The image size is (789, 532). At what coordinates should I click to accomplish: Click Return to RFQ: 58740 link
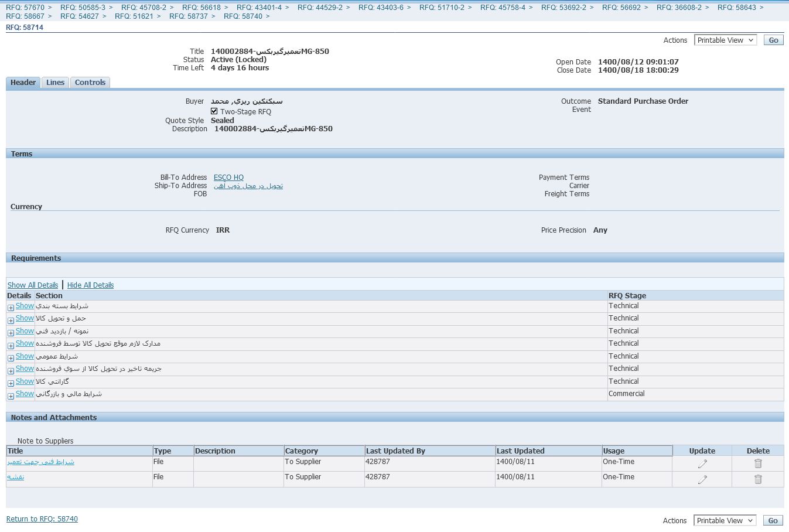(x=42, y=519)
